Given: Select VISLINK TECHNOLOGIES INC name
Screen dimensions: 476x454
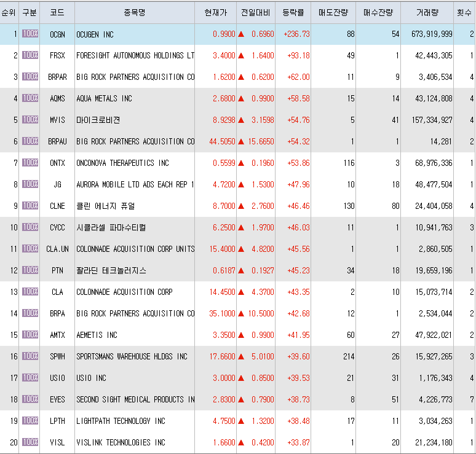Looking at the screenshot, I should coord(121,443).
